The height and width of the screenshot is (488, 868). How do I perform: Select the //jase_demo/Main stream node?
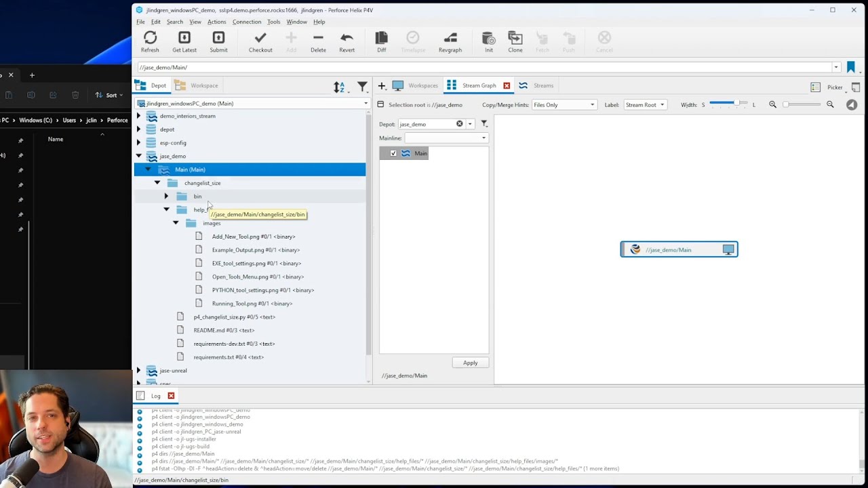679,249
